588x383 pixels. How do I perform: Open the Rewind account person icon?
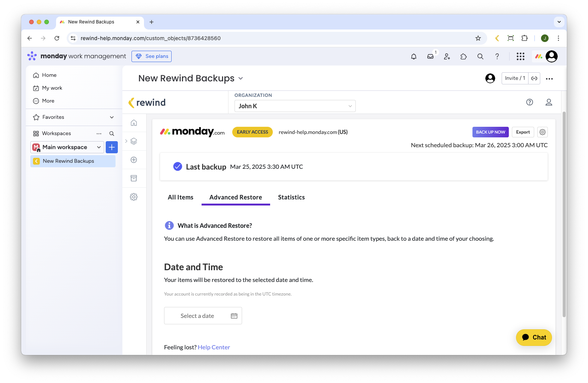pyautogui.click(x=549, y=102)
